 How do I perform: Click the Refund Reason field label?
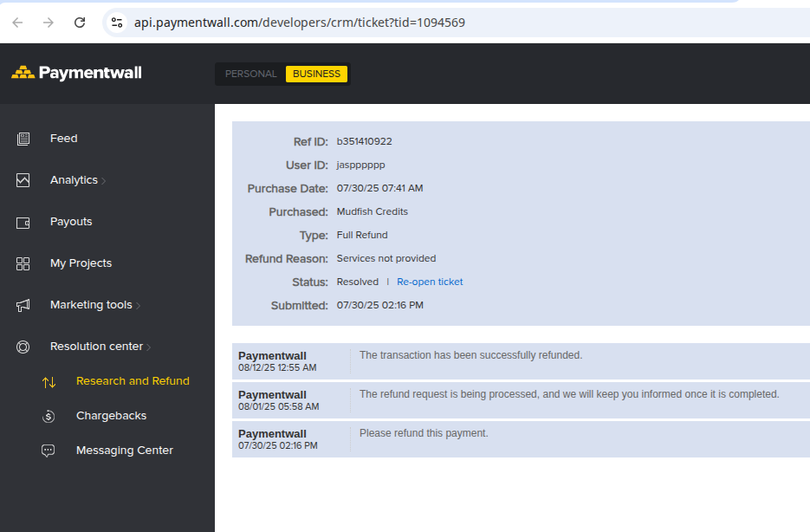(287, 259)
